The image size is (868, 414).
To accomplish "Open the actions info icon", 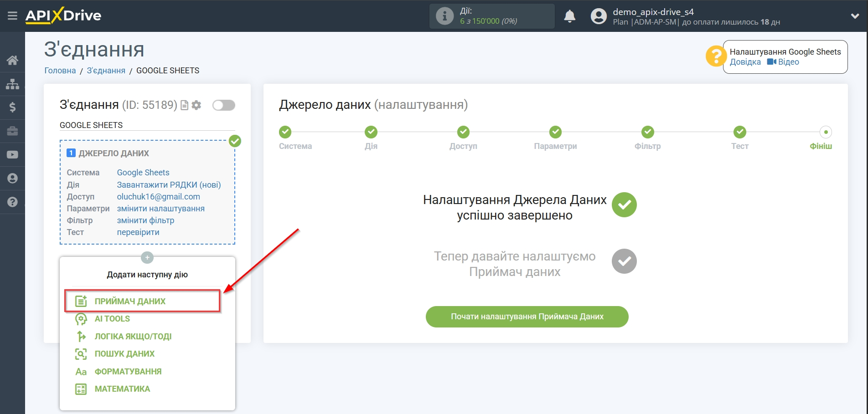I will 444,16.
